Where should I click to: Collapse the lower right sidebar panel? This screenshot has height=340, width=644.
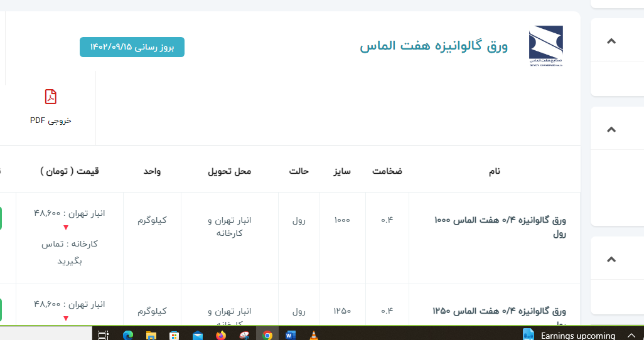point(611,260)
